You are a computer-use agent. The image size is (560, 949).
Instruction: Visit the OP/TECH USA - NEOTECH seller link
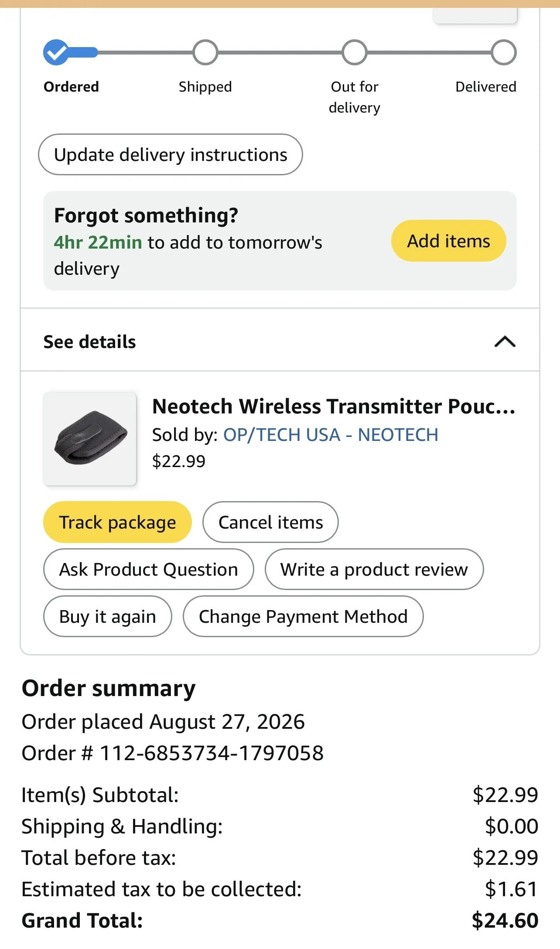[x=331, y=435]
